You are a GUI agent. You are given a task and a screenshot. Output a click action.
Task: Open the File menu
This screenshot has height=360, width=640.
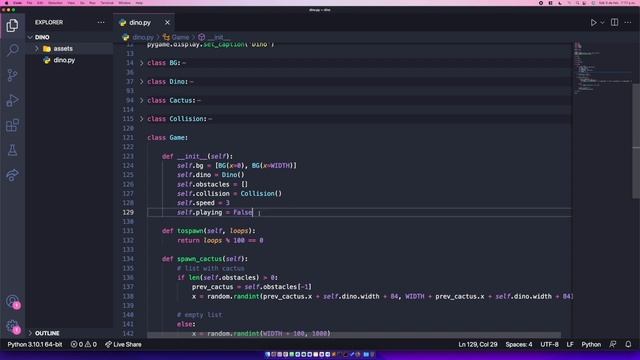coord(29,3)
